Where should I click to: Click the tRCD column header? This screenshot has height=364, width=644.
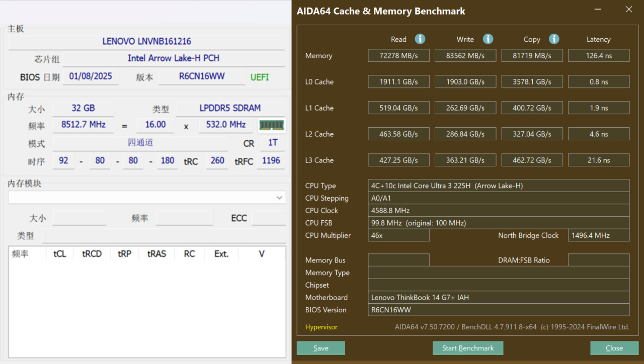pos(92,254)
